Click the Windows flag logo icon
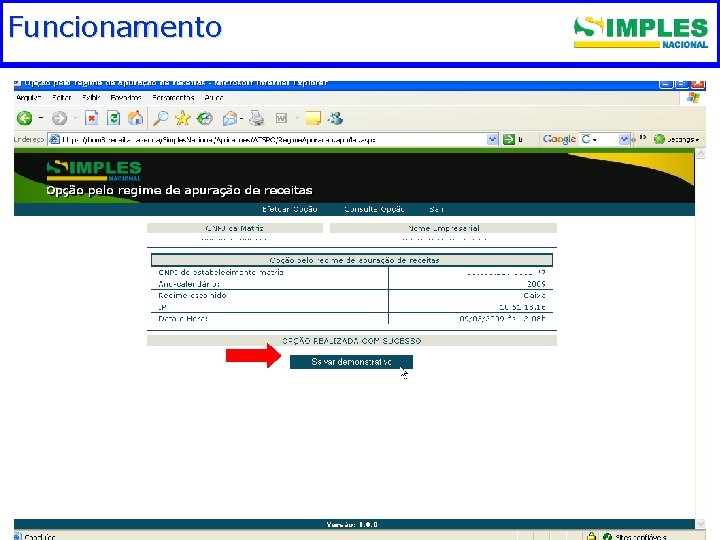Viewport: 720px width, 540px height. 693,97
